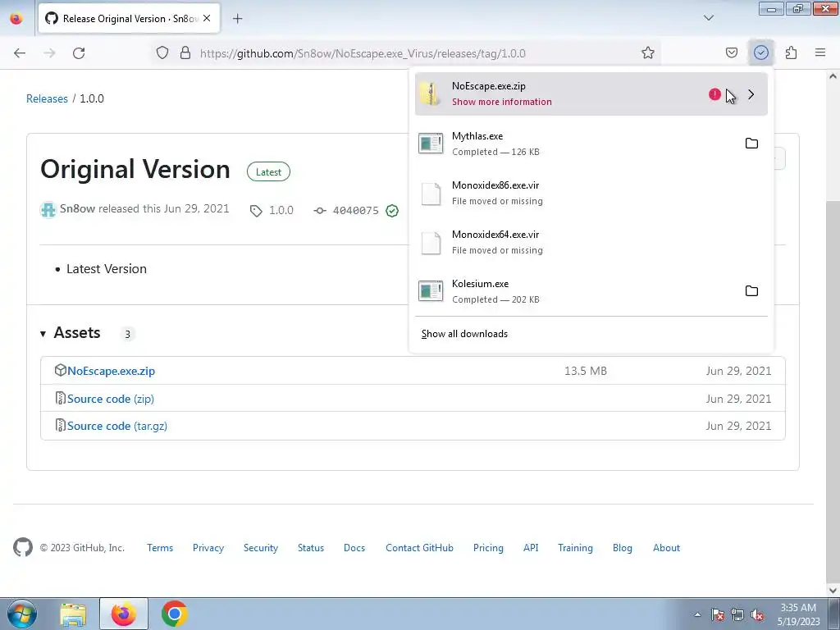Open About footer link
840x630 pixels.
[x=666, y=547]
